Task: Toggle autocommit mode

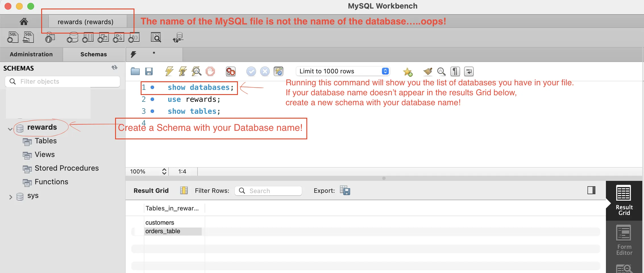Action: pos(279,71)
